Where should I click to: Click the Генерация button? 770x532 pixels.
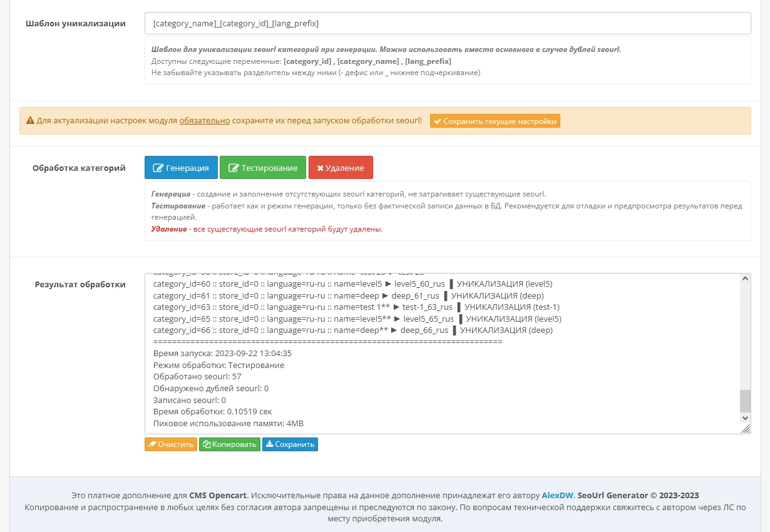(181, 168)
